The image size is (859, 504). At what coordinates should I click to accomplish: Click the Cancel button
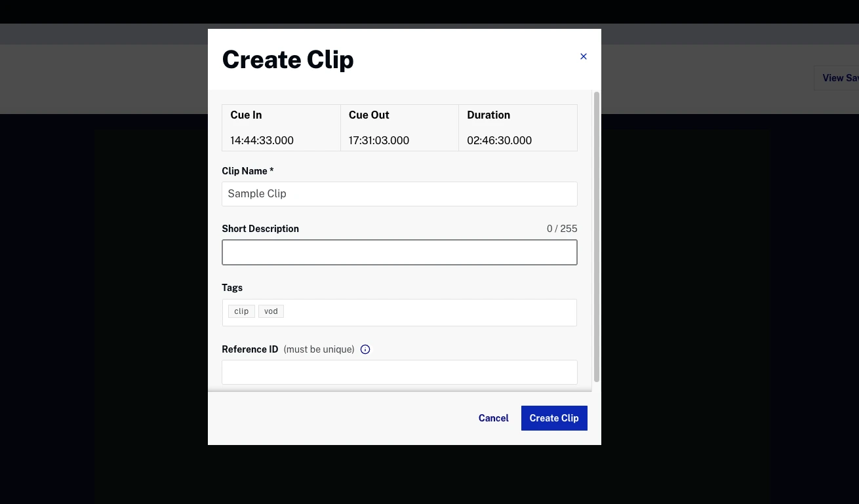point(493,417)
